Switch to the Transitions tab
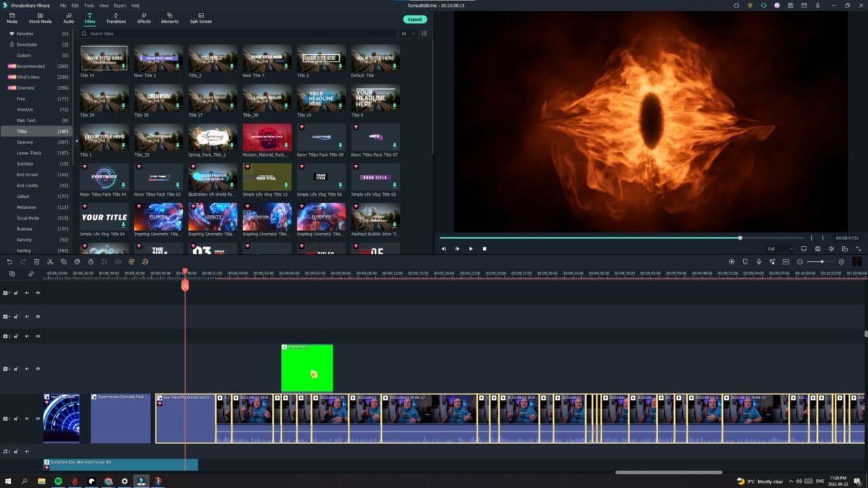This screenshot has width=868, height=488. pyautogui.click(x=115, y=18)
